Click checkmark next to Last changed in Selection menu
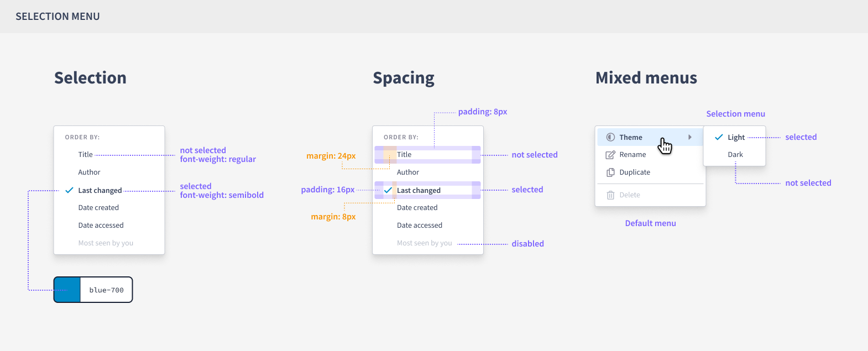Screen dimensions: 868x351 click(x=69, y=190)
